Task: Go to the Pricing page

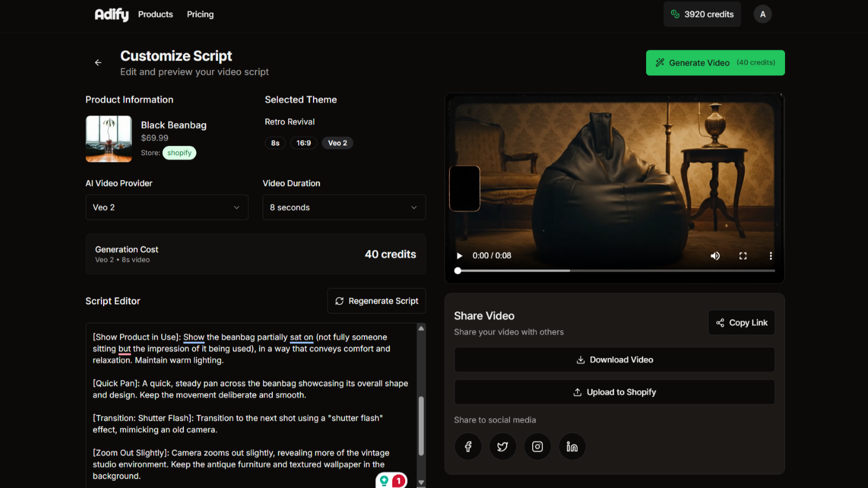Action: [x=200, y=15]
